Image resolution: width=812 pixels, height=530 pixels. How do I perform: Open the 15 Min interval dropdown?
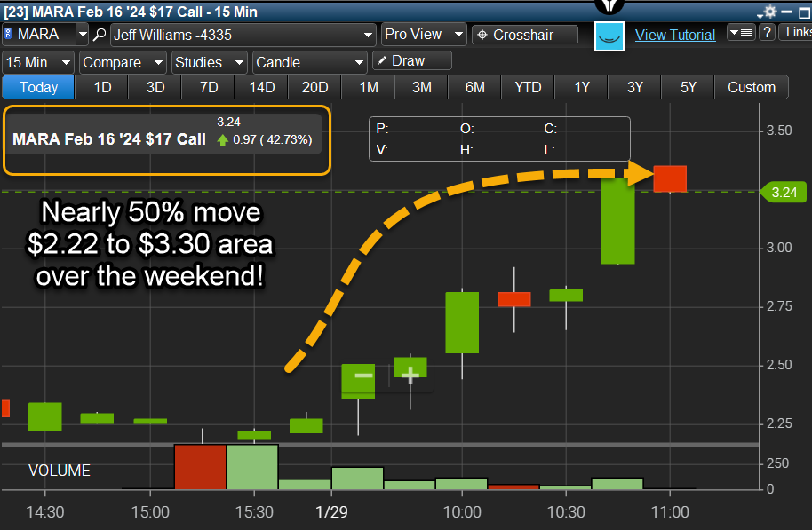[38, 63]
